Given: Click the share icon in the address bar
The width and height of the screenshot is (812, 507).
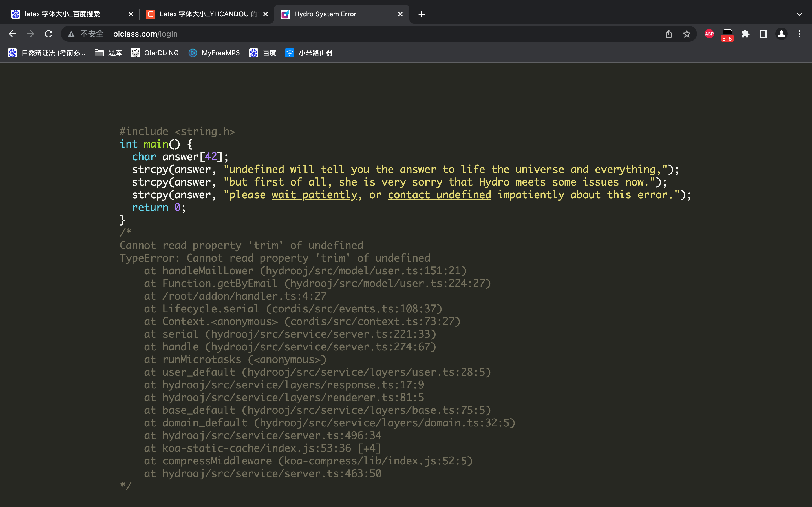Looking at the screenshot, I should 669,34.
